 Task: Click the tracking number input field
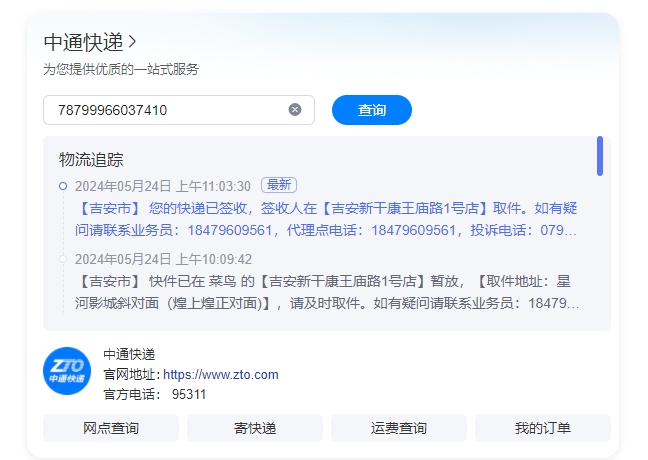pos(179,110)
